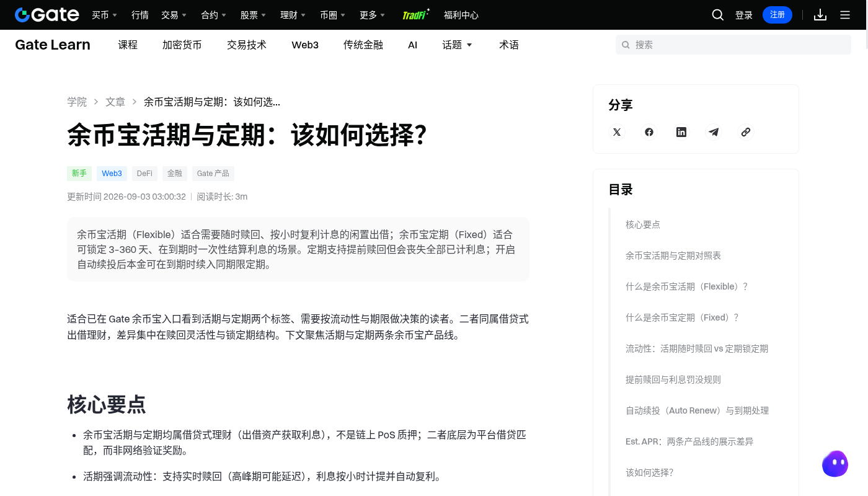Jump to 余币宝活期与定期对照表 in contents
This screenshot has height=496, width=868.
pos(673,255)
